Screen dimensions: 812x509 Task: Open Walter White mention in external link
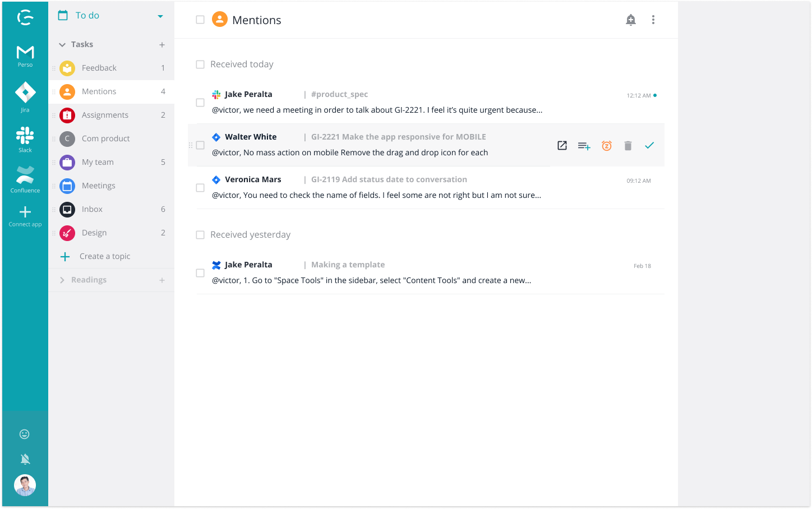click(x=562, y=146)
